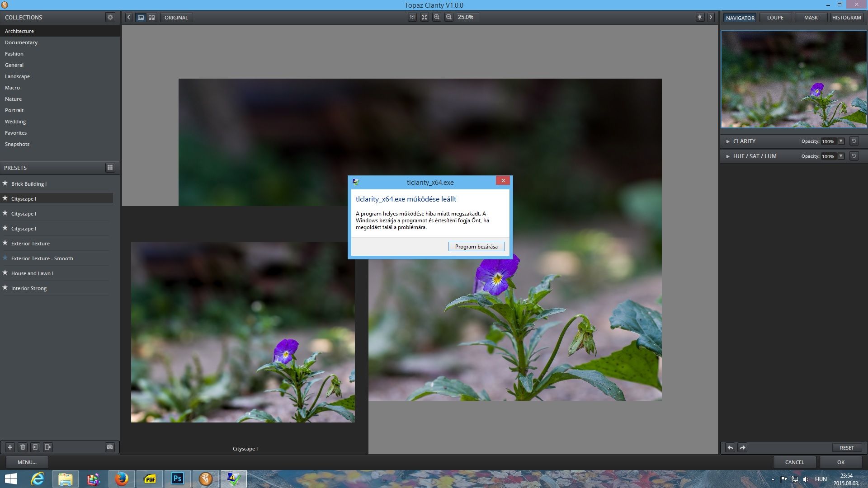Switch to the LOUPE tab

coord(775,18)
